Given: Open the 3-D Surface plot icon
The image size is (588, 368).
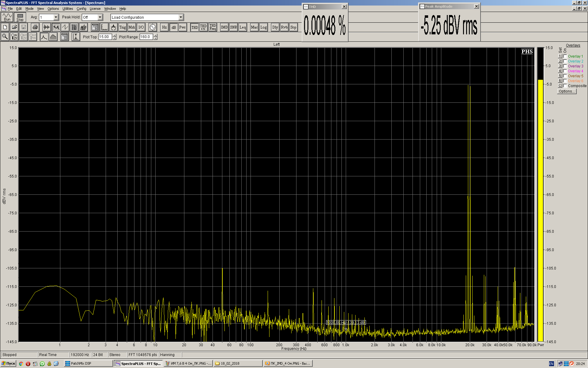Looking at the screenshot, I should (84, 27).
